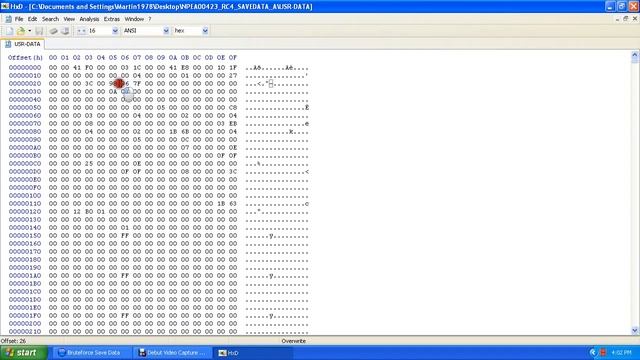Select byte 0A in row 00000030

[113, 91]
